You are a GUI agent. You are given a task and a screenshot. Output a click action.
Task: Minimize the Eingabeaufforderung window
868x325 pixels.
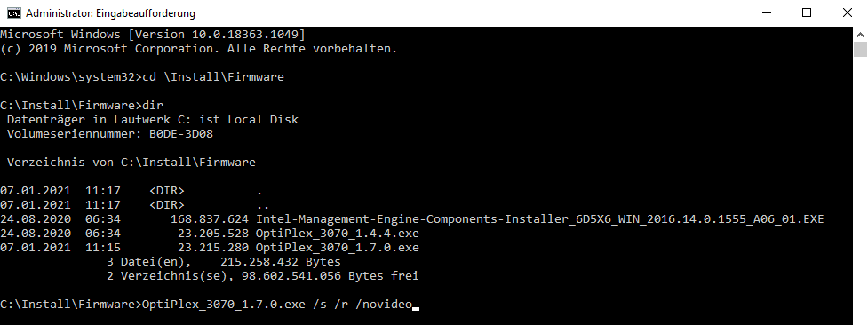767,12
